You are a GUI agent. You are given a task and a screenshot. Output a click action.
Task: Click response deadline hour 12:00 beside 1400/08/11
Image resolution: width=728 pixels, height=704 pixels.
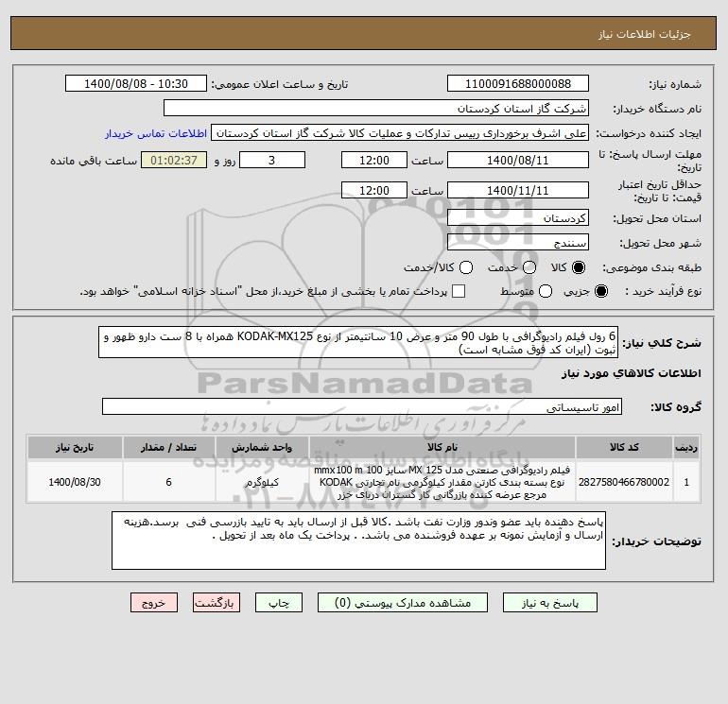coord(374,160)
